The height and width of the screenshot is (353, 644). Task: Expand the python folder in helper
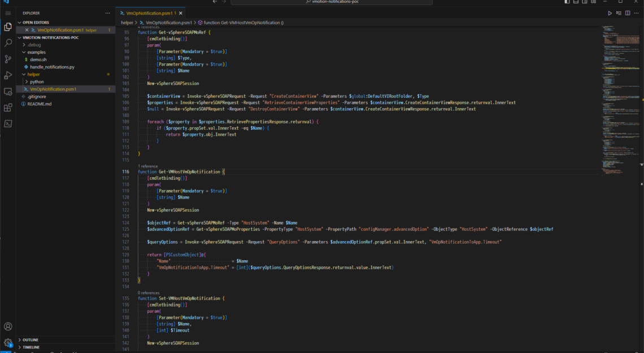point(37,81)
